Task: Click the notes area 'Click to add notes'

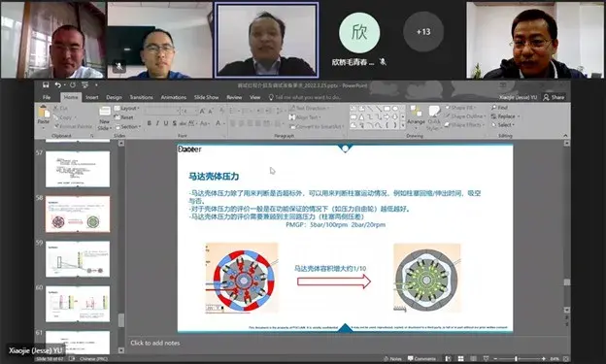Action: coord(155,343)
